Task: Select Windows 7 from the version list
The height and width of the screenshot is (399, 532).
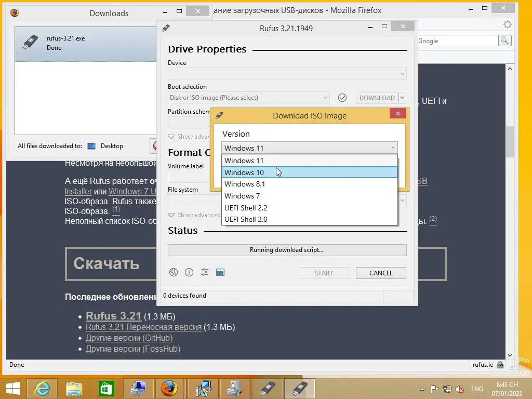Action: coord(309,196)
